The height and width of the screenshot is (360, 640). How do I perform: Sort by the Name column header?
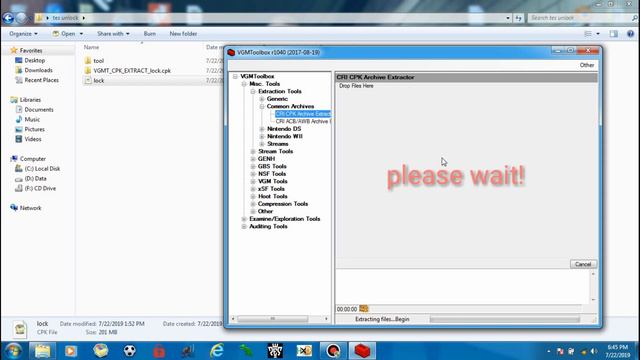click(91, 47)
